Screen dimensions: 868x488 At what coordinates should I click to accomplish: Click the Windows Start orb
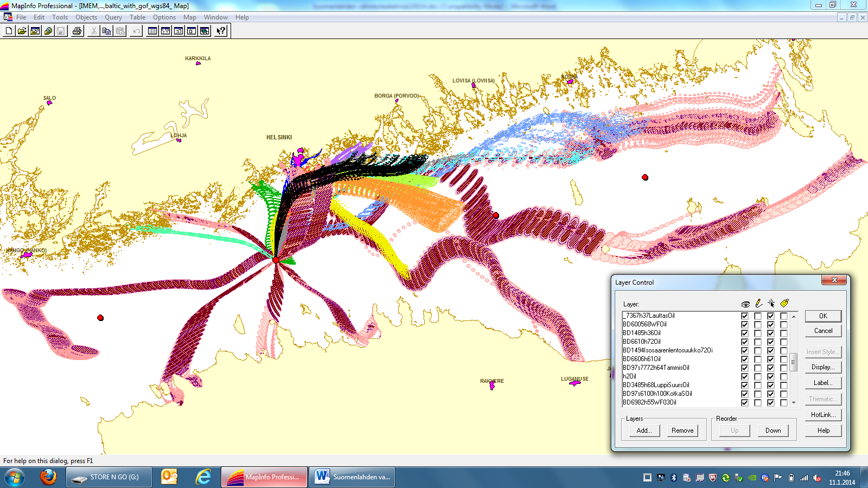[x=15, y=478]
